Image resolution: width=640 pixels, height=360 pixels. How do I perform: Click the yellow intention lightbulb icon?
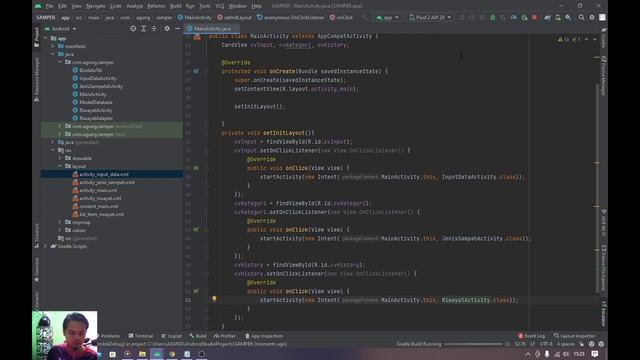point(214,299)
